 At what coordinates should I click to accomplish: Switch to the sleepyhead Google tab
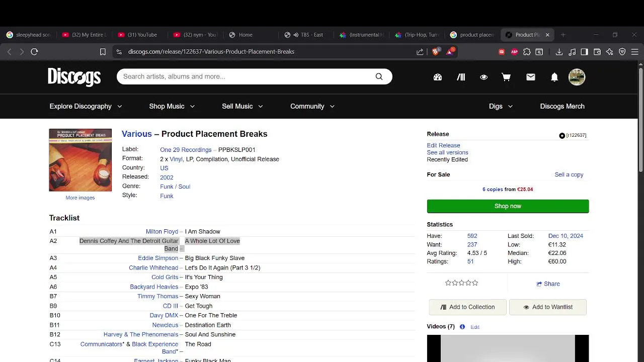tap(28, 35)
